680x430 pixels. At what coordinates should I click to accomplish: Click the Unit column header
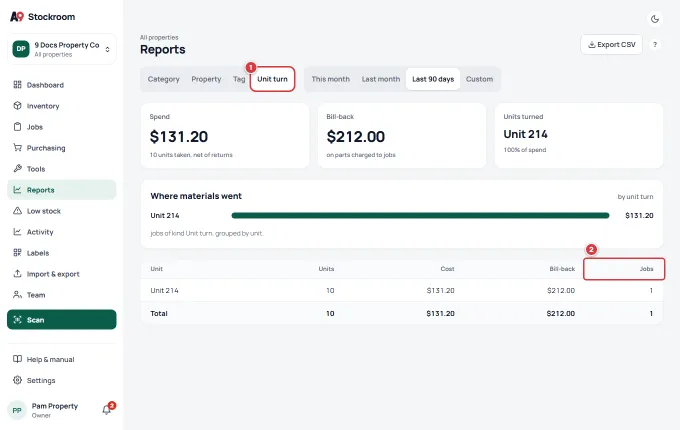(x=157, y=269)
